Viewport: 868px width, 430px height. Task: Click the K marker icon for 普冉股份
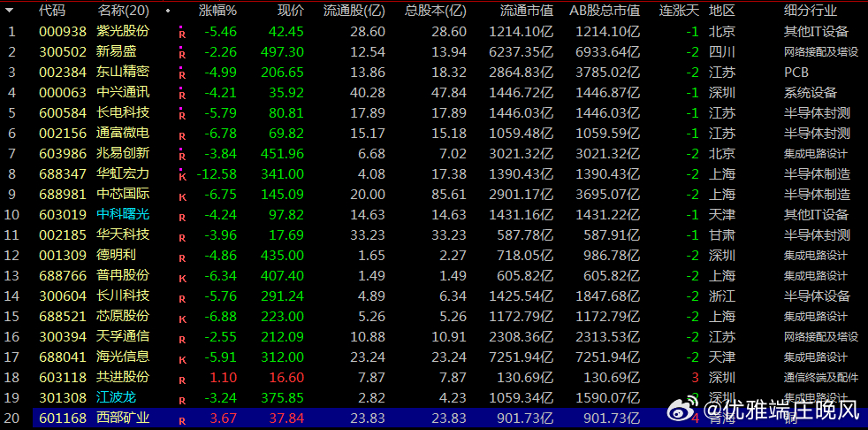tap(181, 279)
